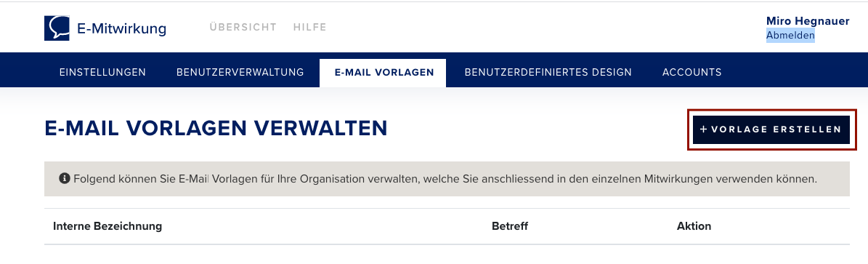The height and width of the screenshot is (264, 868).
Task: Click the info circle icon in the banner
Action: tap(64, 179)
